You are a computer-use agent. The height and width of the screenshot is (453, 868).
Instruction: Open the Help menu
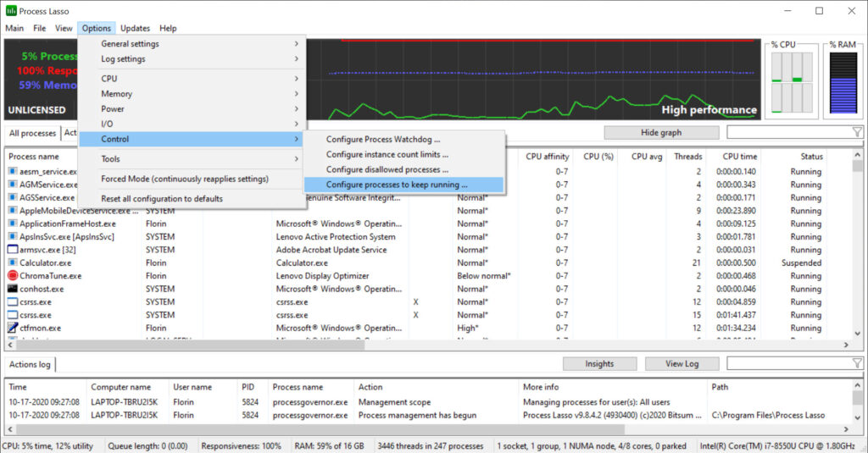point(168,28)
